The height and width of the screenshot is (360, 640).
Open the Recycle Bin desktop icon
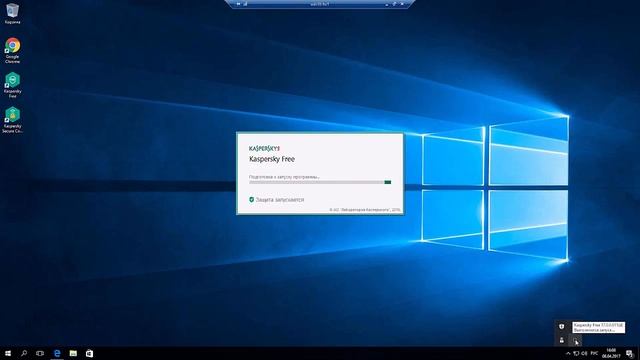[12, 13]
